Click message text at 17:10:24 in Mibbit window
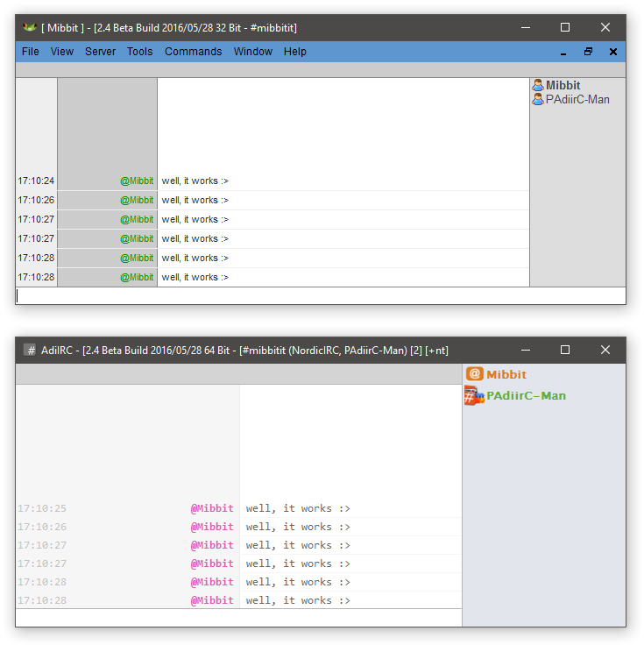Image resolution: width=644 pixels, height=645 pixels. 195,181
